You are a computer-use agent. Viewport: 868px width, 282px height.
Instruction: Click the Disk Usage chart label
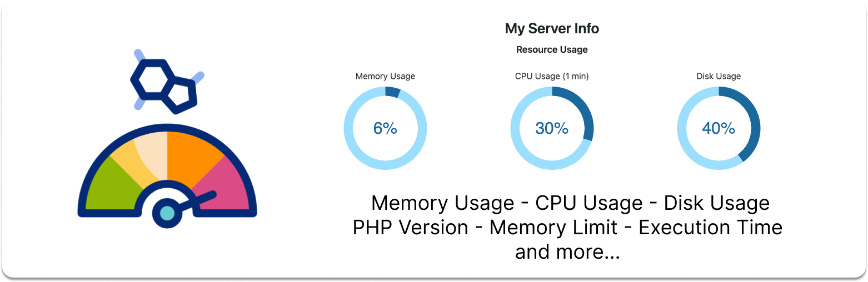click(x=719, y=76)
